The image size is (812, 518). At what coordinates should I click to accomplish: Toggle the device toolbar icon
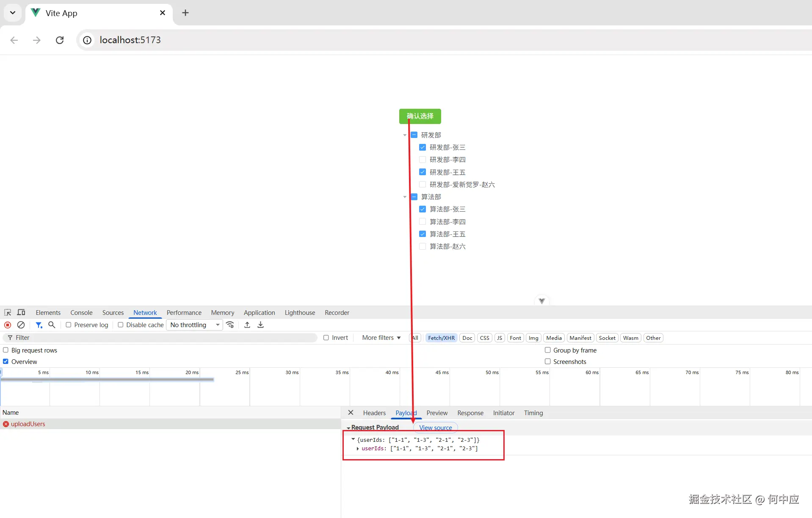[21, 313]
